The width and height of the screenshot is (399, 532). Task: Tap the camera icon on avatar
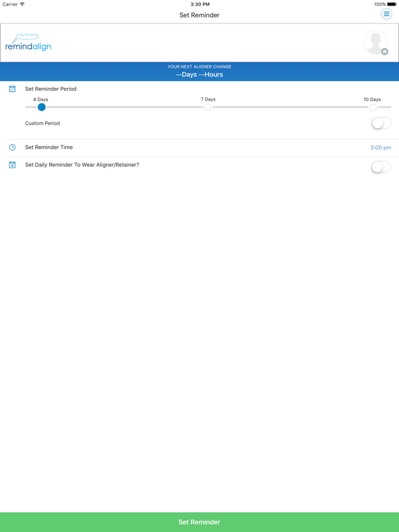[x=384, y=51]
